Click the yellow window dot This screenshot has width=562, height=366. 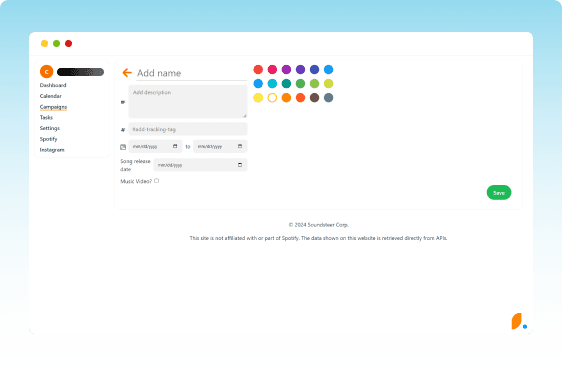pyautogui.click(x=44, y=43)
